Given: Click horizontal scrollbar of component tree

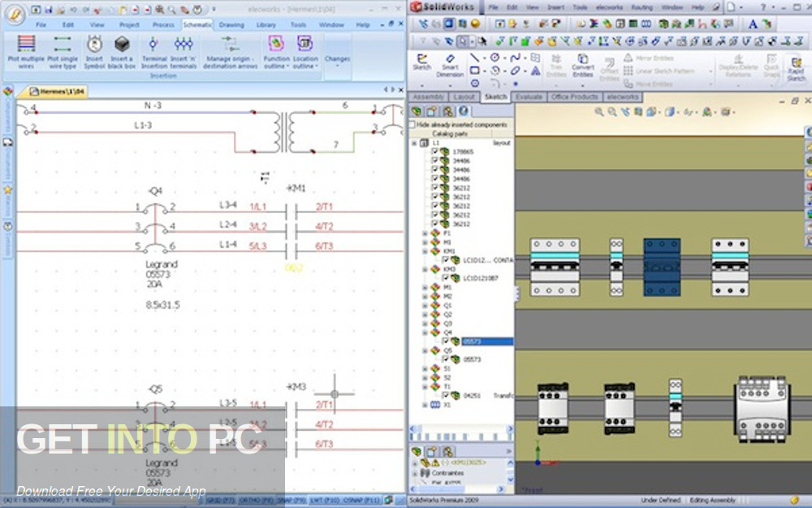Looking at the screenshot, I should click(461, 428).
